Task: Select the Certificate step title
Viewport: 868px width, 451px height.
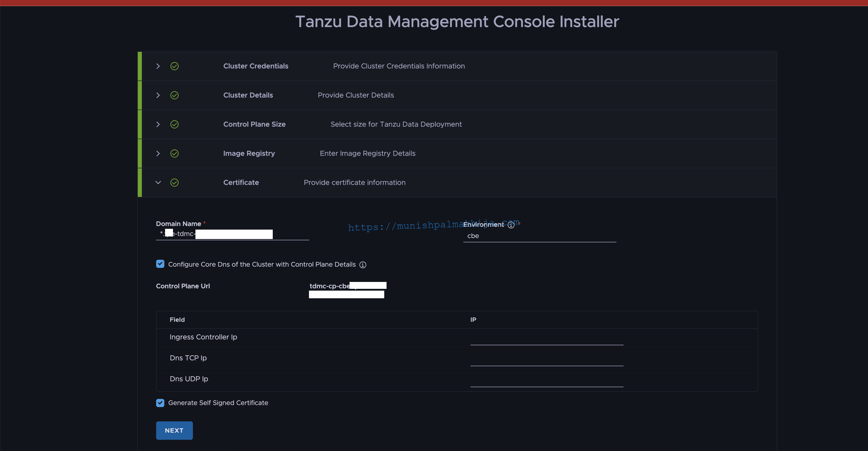Action: pyautogui.click(x=241, y=183)
